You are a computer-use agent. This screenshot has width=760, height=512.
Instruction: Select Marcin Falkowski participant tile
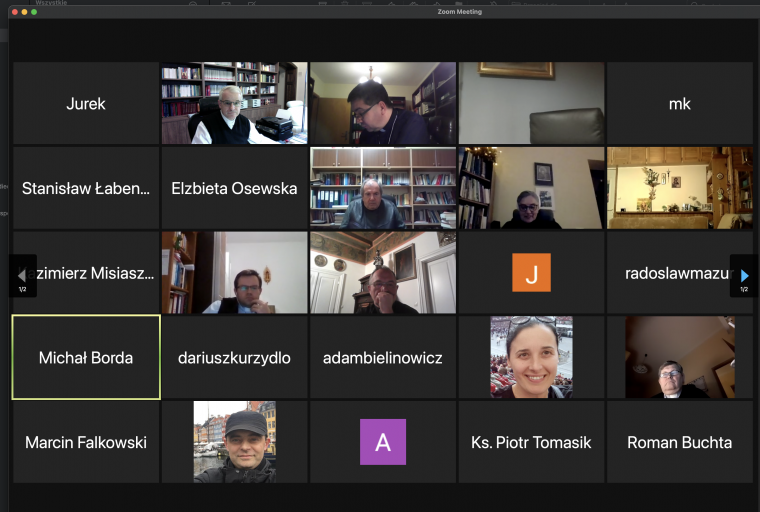[x=86, y=442]
